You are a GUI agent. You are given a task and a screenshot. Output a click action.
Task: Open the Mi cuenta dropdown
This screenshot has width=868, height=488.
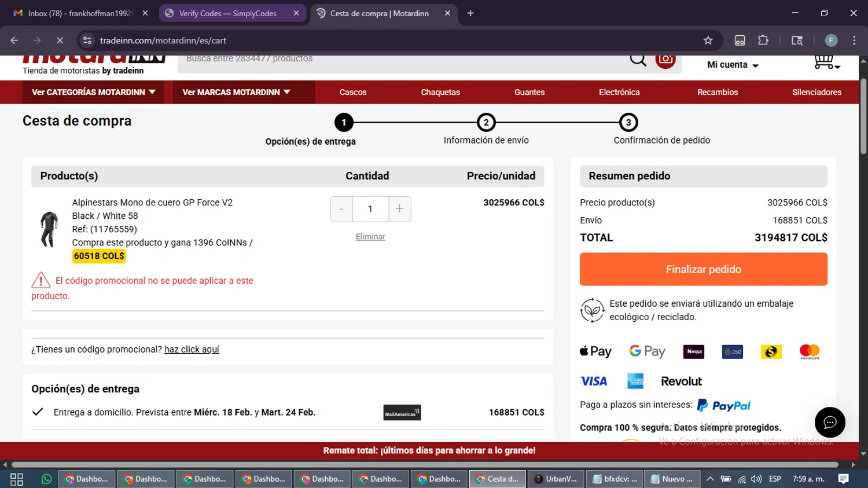point(733,65)
